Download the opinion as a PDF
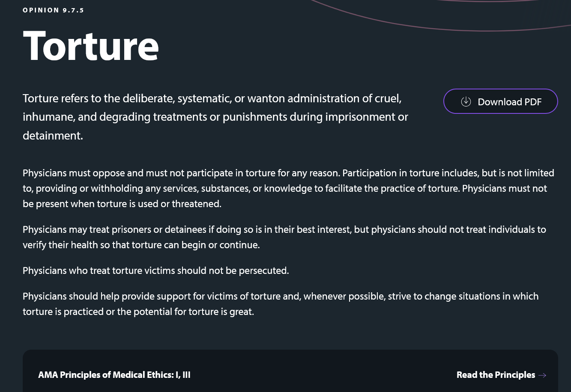The image size is (571, 392). click(x=500, y=101)
